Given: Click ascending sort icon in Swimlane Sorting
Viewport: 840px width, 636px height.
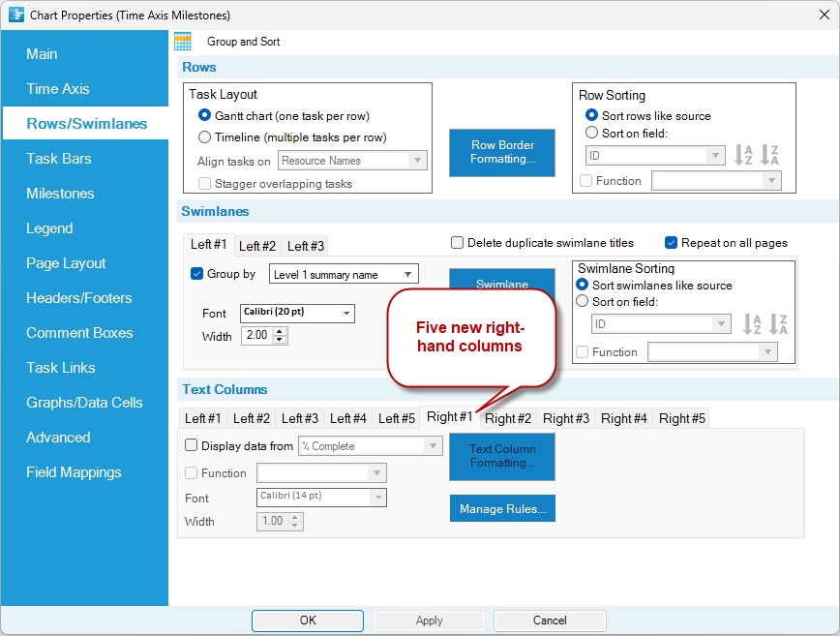Looking at the screenshot, I should click(752, 324).
